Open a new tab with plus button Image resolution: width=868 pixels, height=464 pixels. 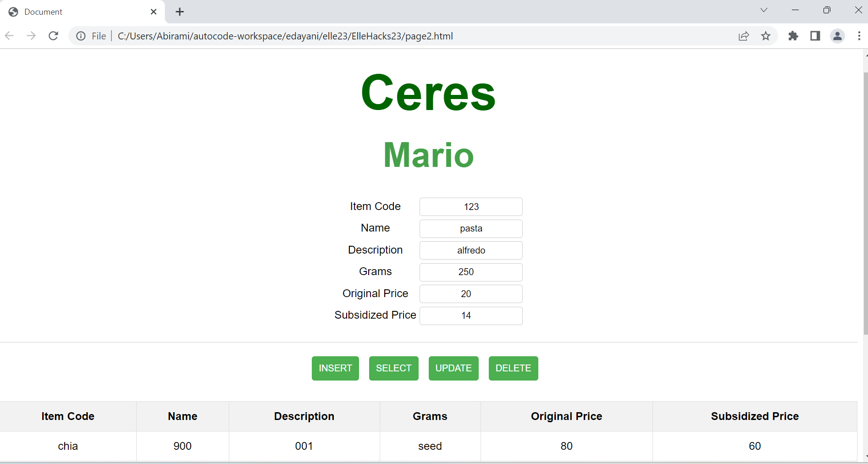pos(180,12)
